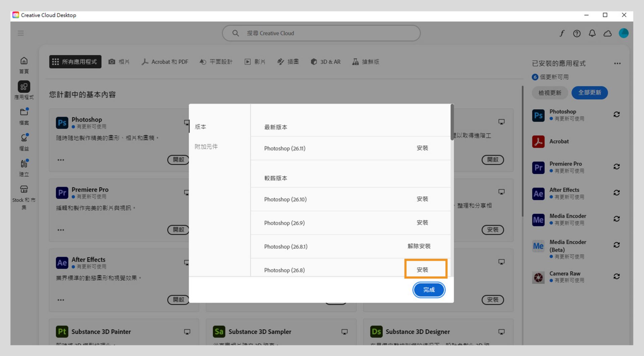Viewport: 644px width, 356px height.
Task: Click refresh icon beside Media Encoder
Action: 616,219
